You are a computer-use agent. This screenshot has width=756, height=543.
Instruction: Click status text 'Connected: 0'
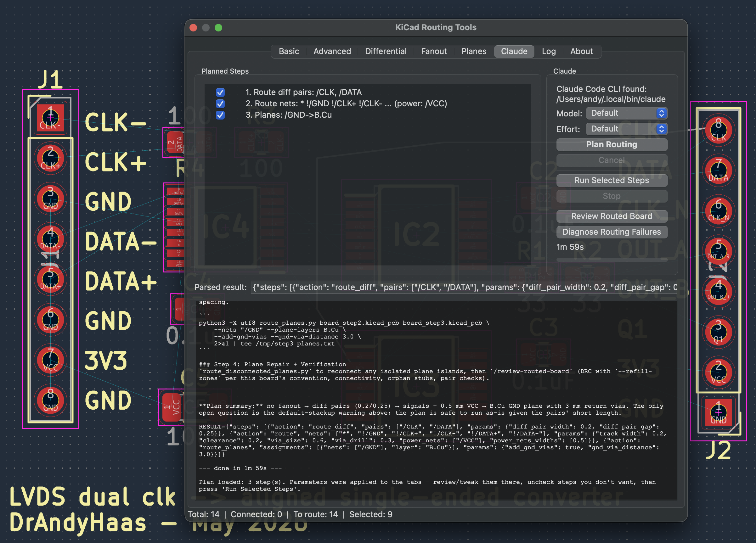pyautogui.click(x=256, y=514)
